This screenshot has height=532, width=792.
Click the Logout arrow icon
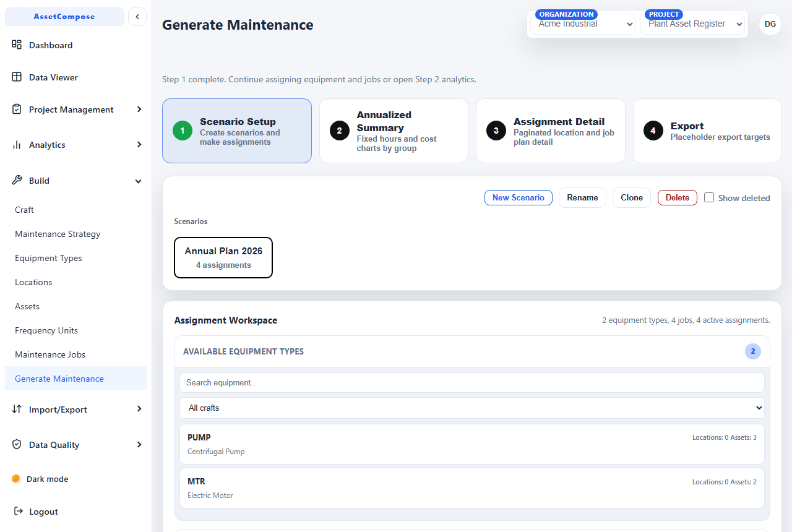click(x=18, y=511)
